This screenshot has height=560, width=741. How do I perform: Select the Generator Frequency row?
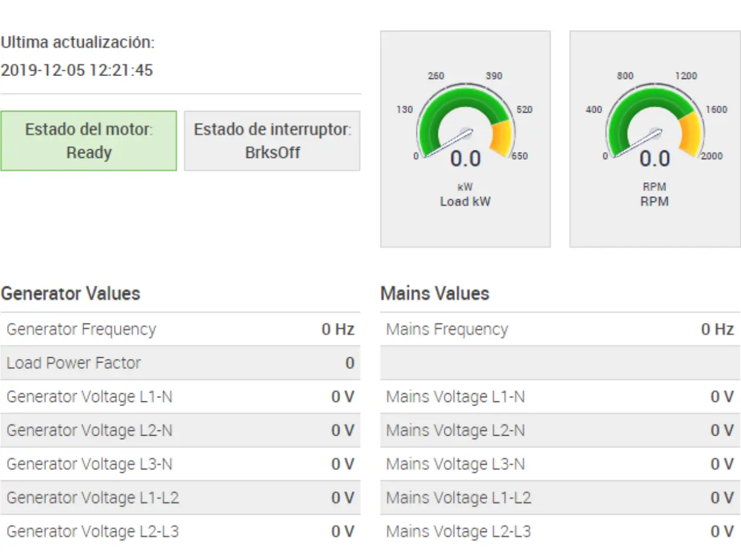[x=180, y=329]
